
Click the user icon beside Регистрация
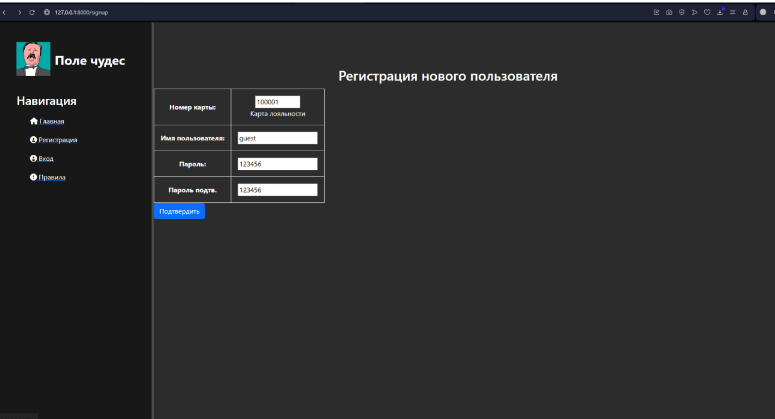(x=34, y=140)
